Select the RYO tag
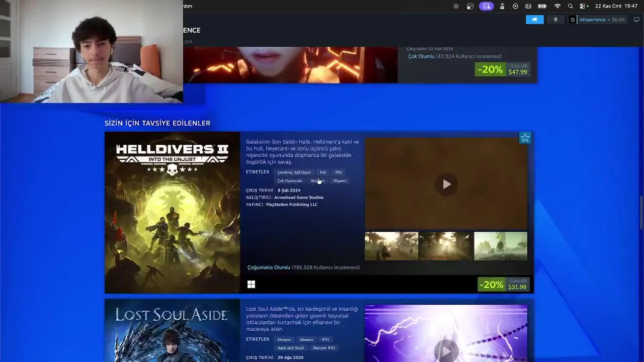 pyautogui.click(x=326, y=340)
